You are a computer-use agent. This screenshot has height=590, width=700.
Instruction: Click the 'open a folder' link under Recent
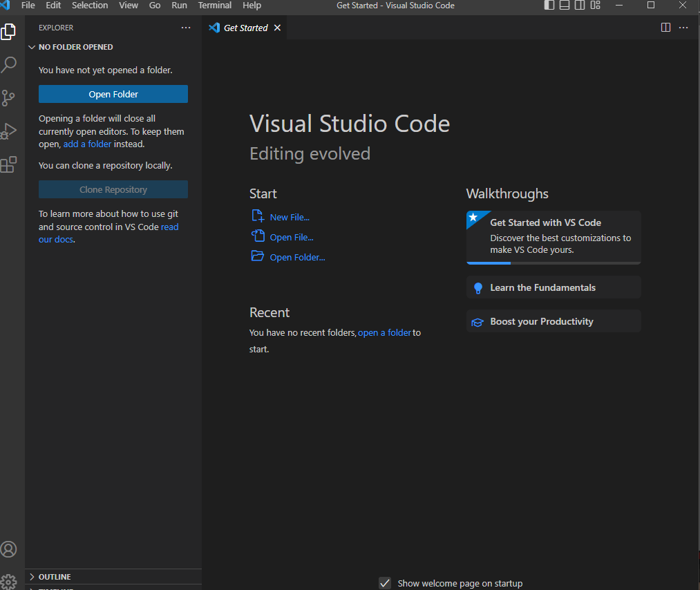pos(384,332)
